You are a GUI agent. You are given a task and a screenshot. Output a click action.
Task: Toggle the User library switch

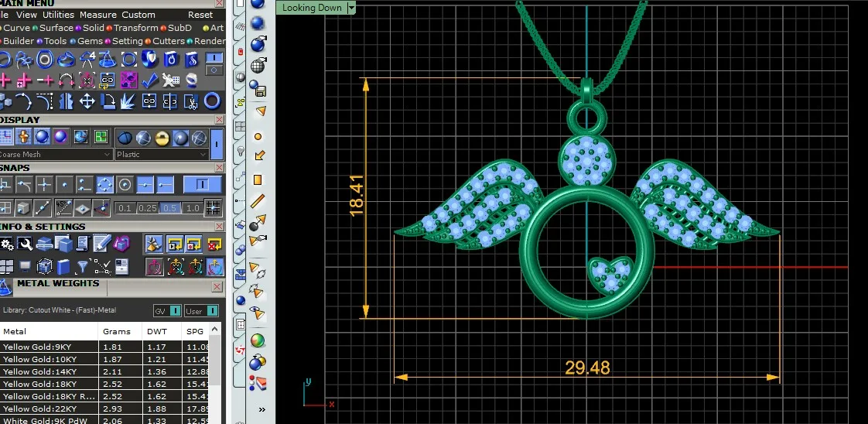click(201, 311)
